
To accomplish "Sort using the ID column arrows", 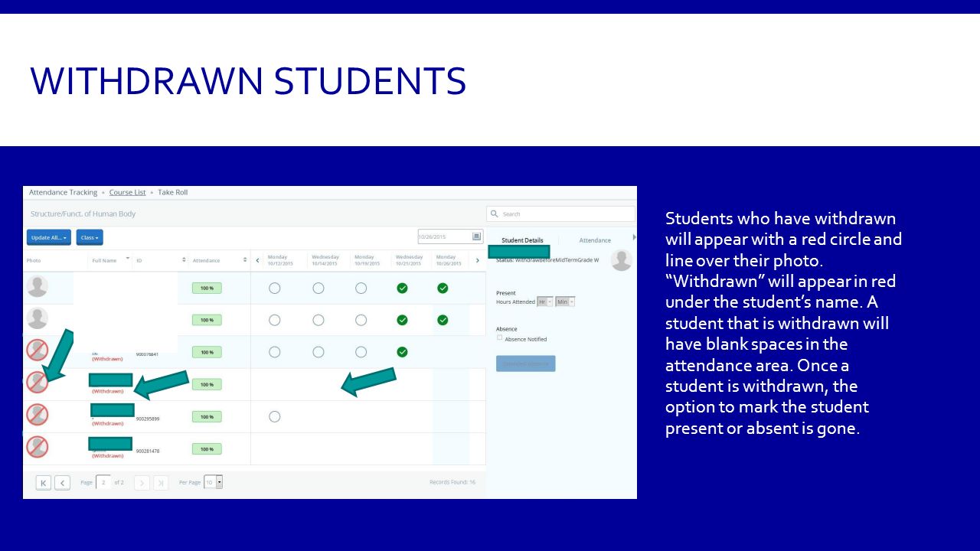I will [184, 260].
